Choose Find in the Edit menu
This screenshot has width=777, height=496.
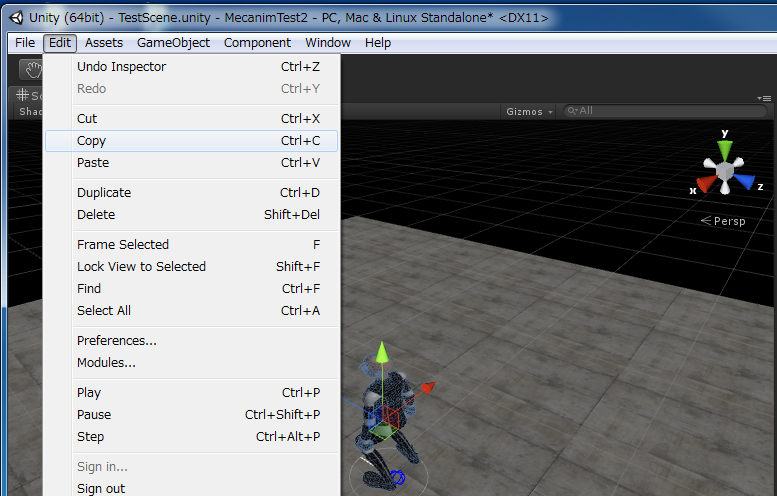[x=191, y=288]
